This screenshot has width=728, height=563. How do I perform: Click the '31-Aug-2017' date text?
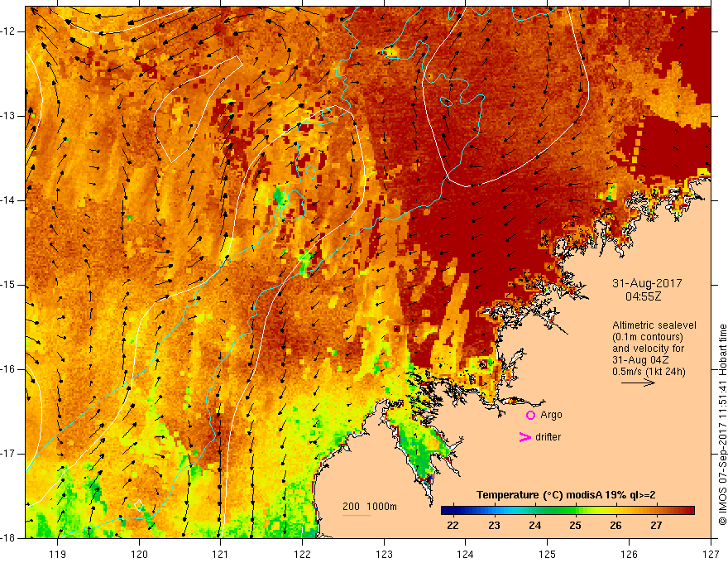[647, 283]
